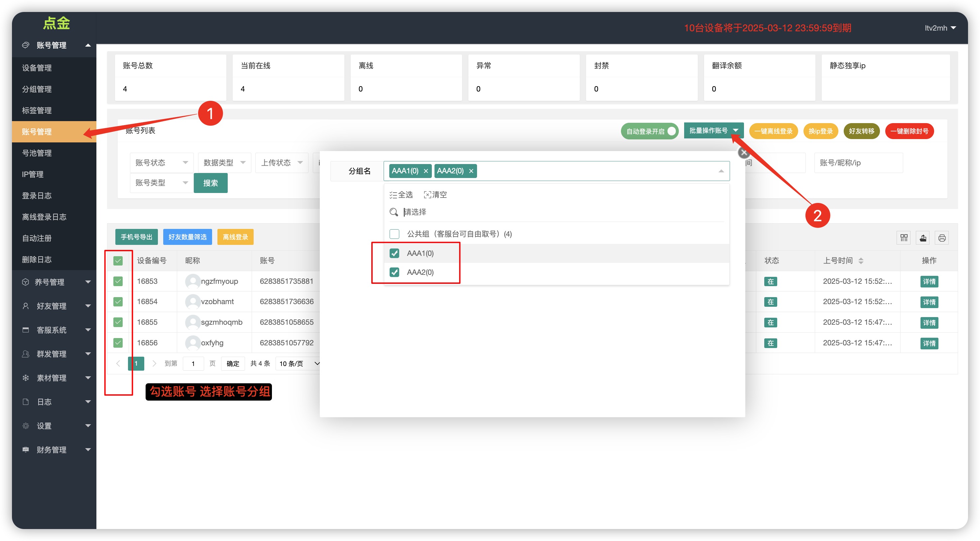Click the 清空 clear icon
This screenshot has width=980, height=541.
pos(428,195)
